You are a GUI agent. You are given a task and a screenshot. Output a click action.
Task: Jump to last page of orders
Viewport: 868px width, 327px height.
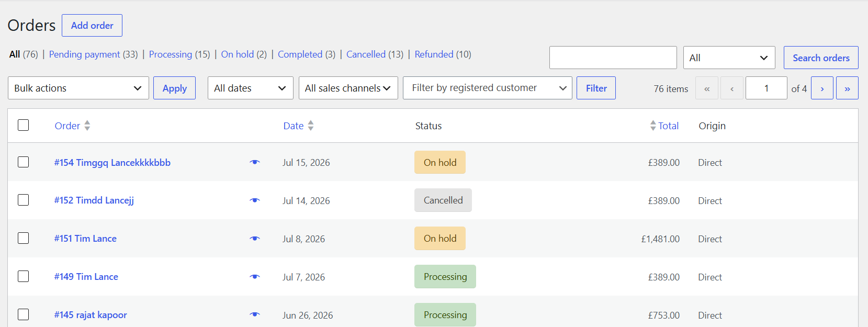click(x=847, y=88)
